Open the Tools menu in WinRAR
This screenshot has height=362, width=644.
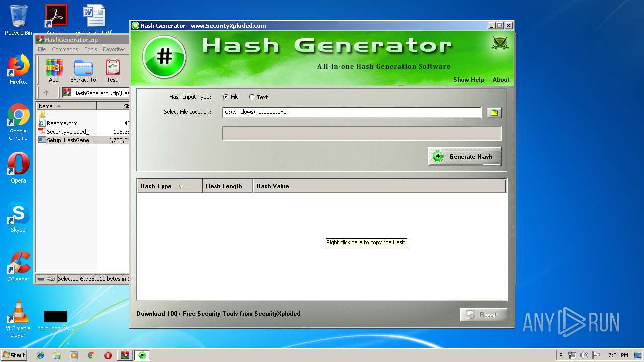(x=91, y=49)
